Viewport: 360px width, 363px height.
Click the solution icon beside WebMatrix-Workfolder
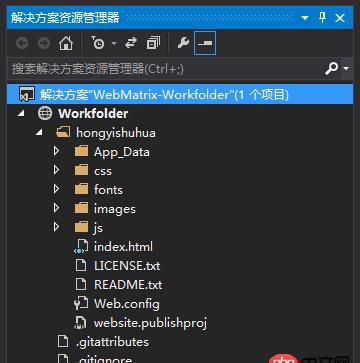click(27, 94)
